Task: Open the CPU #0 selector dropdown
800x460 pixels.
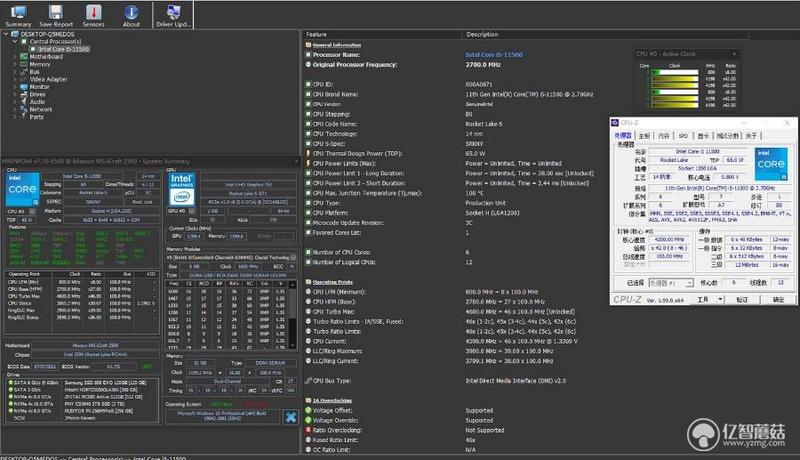Action: (32, 211)
